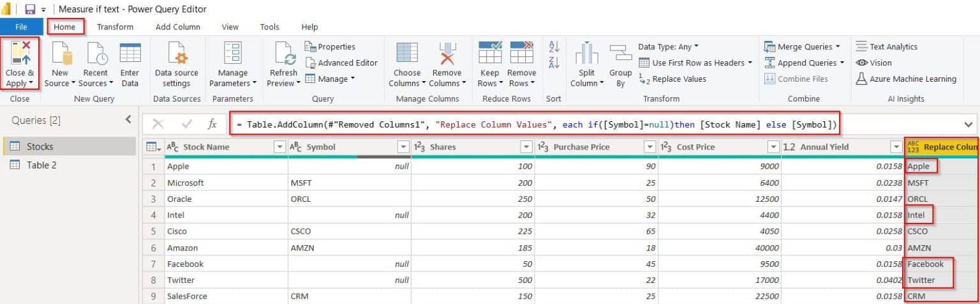Select the Stocks query

pos(69,146)
